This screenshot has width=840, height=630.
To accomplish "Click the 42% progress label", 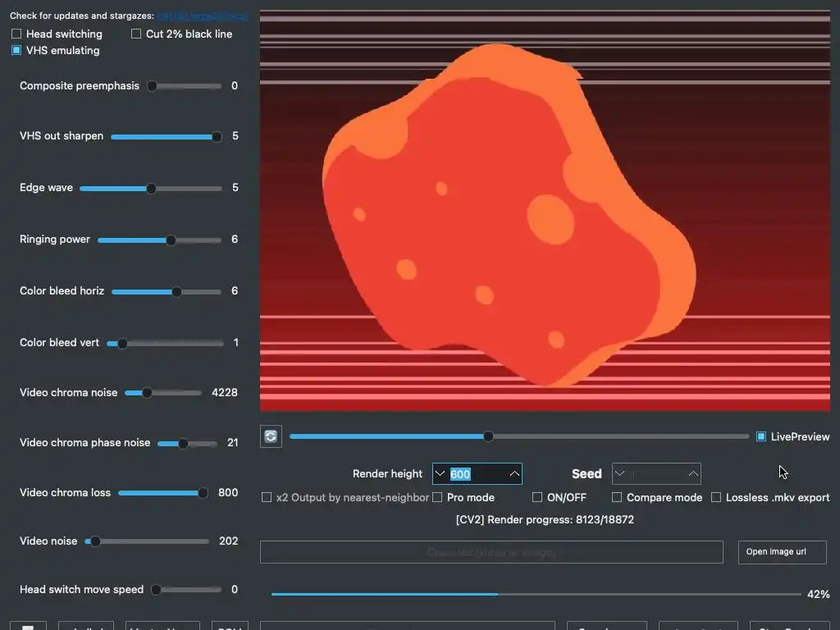I will (818, 594).
